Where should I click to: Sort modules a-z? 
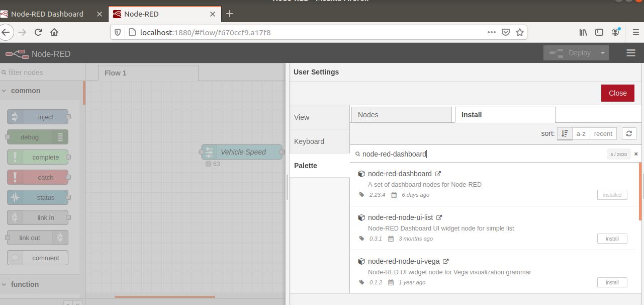(x=581, y=133)
